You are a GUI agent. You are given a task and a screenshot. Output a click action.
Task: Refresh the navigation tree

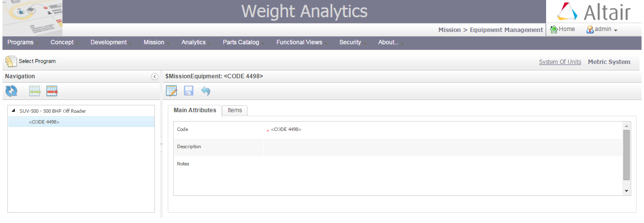point(11,91)
